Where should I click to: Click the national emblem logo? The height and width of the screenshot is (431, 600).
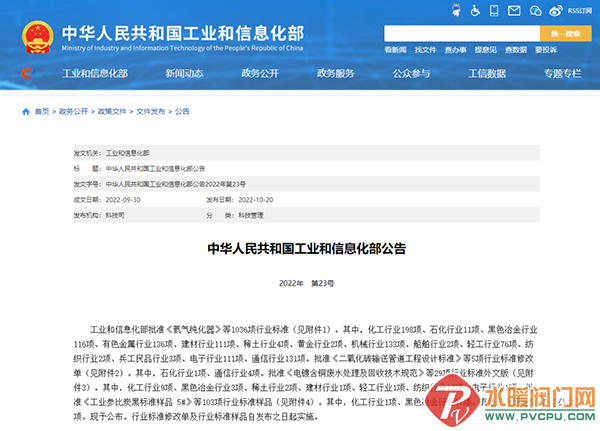pos(38,37)
